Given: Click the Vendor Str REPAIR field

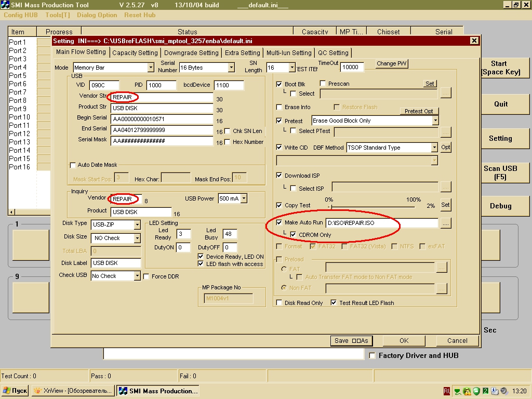Looking at the screenshot, I should tap(162, 97).
